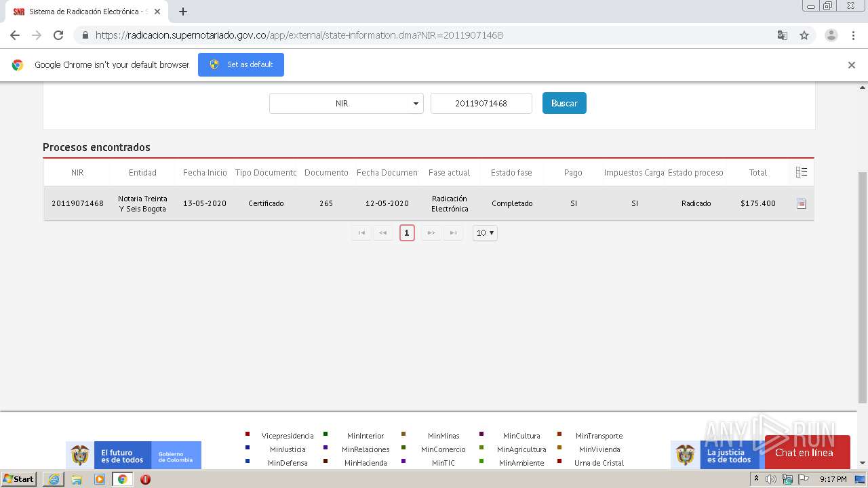Sort by Impuestos Cargados column header
The width and height of the screenshot is (868, 488).
634,172
